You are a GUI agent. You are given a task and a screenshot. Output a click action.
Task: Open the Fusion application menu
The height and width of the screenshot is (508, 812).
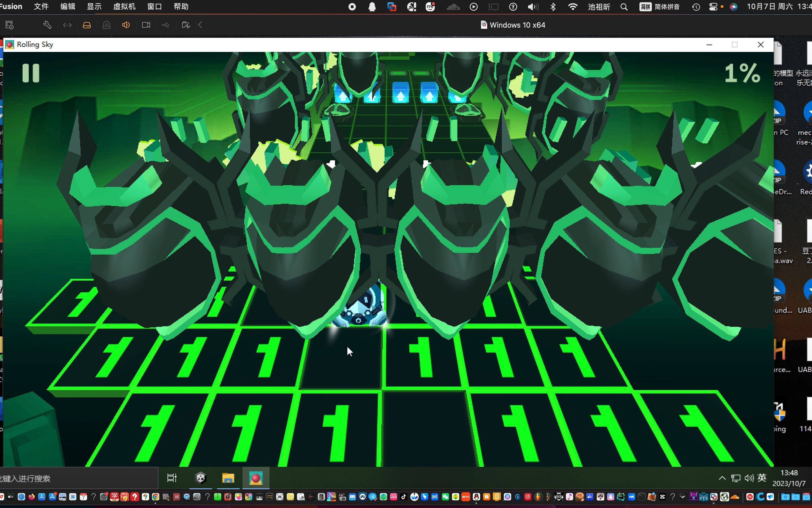coord(11,6)
